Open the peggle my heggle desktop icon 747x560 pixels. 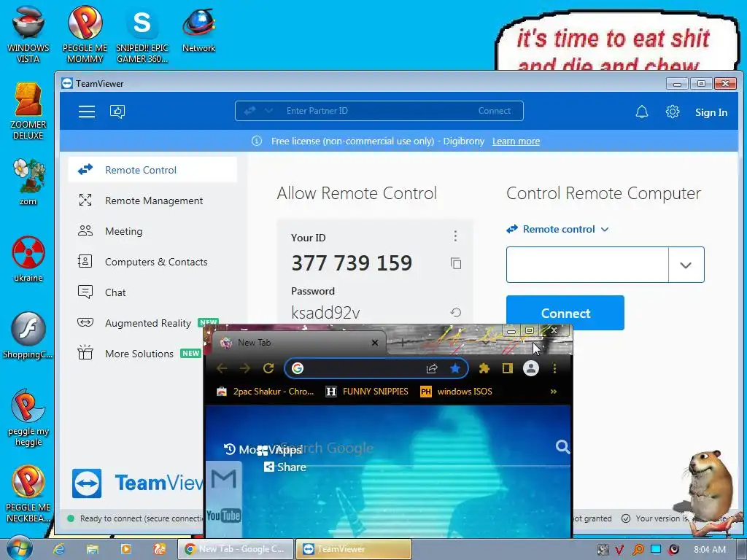pyautogui.click(x=28, y=418)
